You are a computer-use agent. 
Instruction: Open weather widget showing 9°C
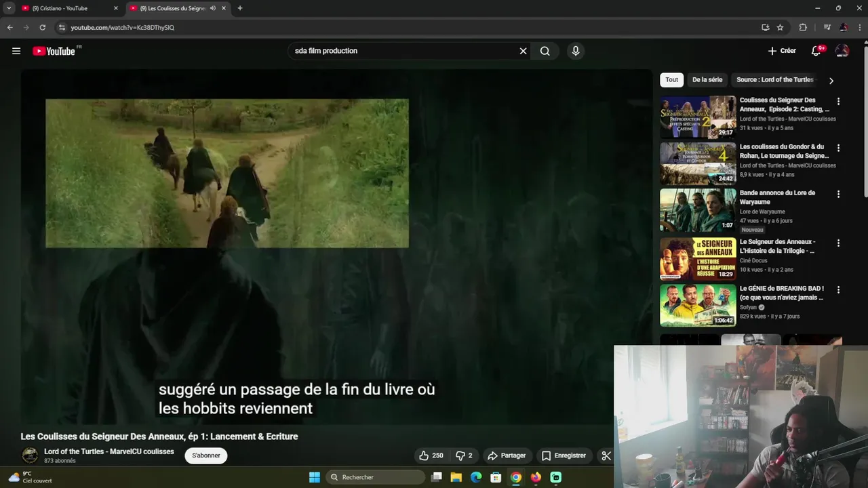coord(31,477)
